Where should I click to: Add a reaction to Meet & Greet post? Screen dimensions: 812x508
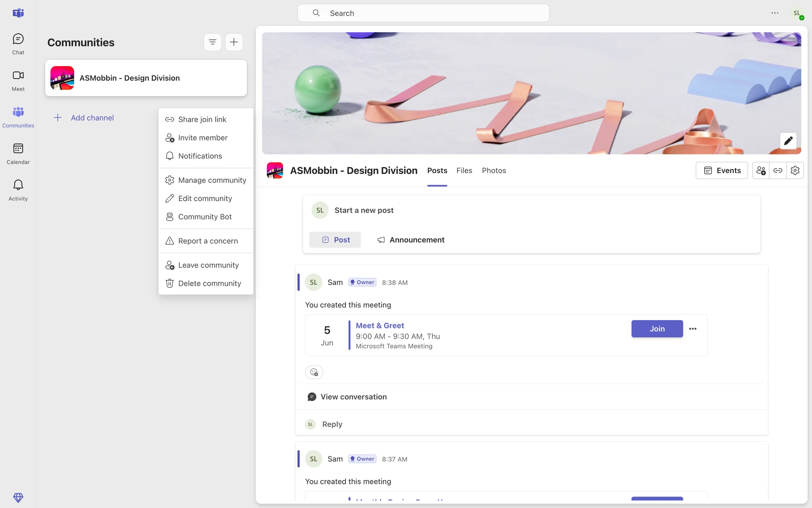[314, 372]
